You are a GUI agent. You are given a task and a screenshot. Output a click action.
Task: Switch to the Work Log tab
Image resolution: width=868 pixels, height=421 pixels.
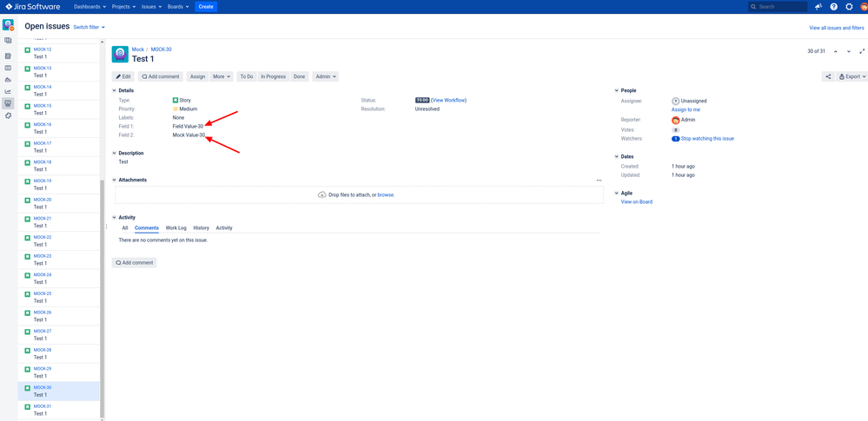176,228
